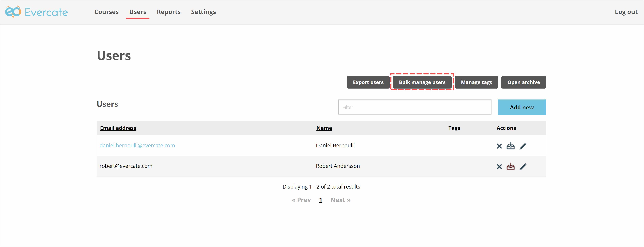This screenshot has height=247, width=644.
Task: Click the Evercate logo
Action: 37,11
